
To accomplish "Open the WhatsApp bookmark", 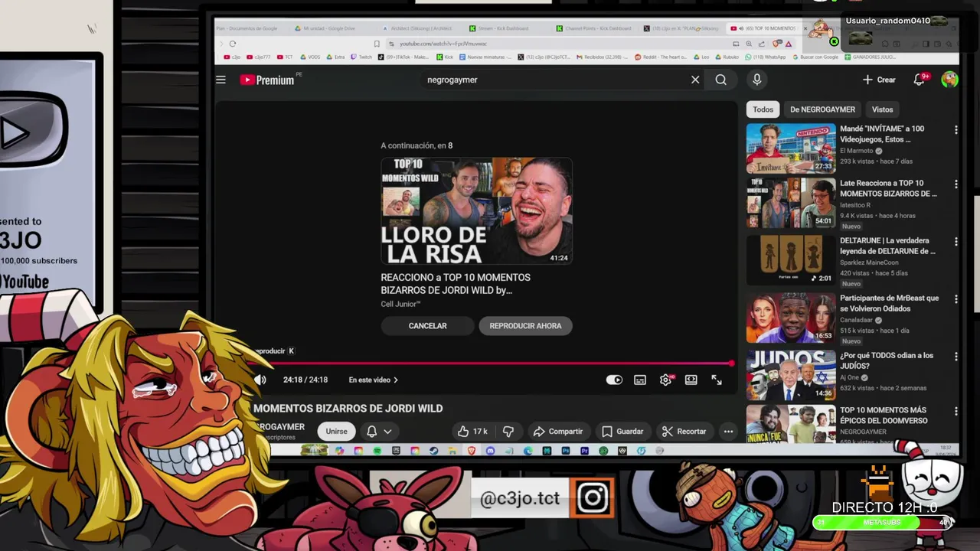I will (x=765, y=57).
